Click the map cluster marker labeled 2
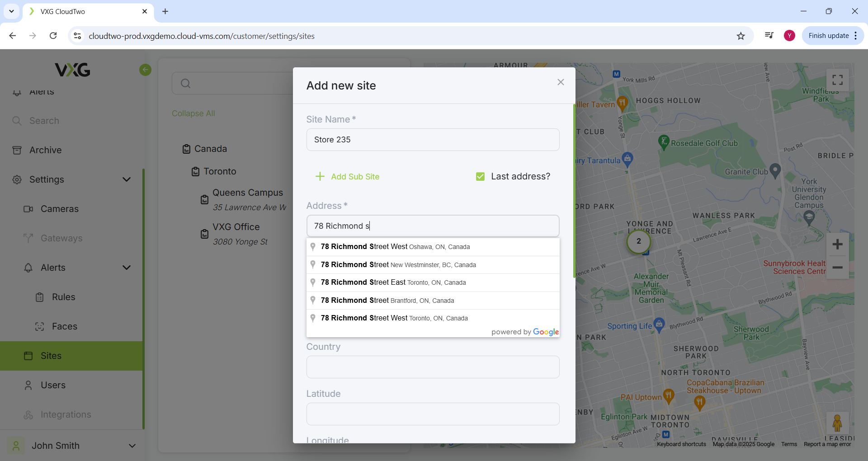The image size is (868, 461). click(638, 241)
